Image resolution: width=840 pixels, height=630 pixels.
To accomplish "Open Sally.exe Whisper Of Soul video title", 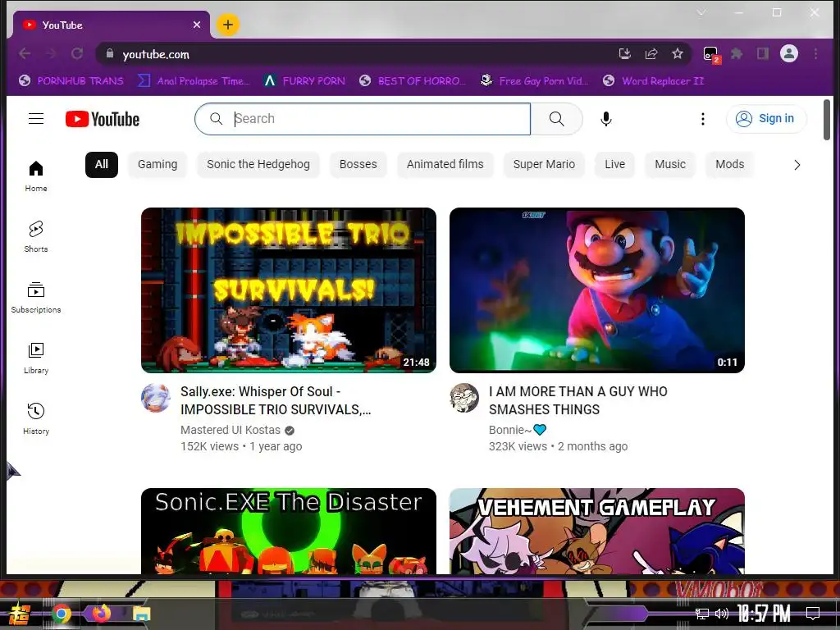I will [276, 400].
